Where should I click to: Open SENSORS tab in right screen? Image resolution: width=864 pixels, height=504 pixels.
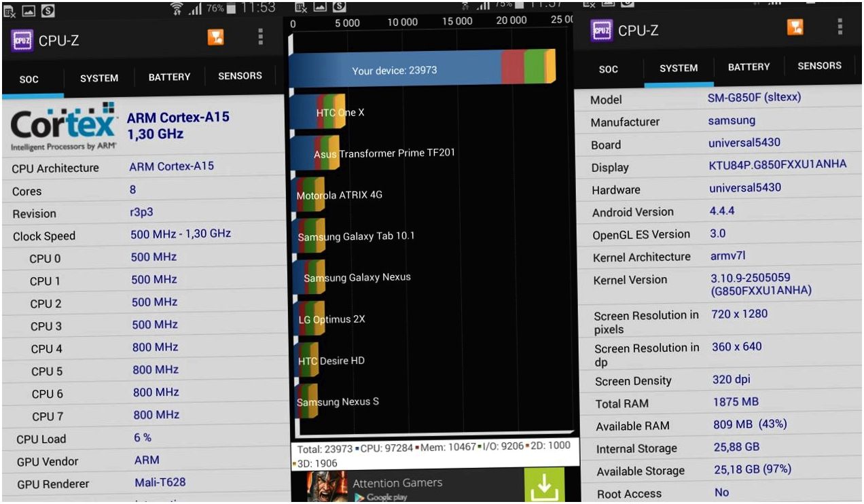(x=819, y=66)
